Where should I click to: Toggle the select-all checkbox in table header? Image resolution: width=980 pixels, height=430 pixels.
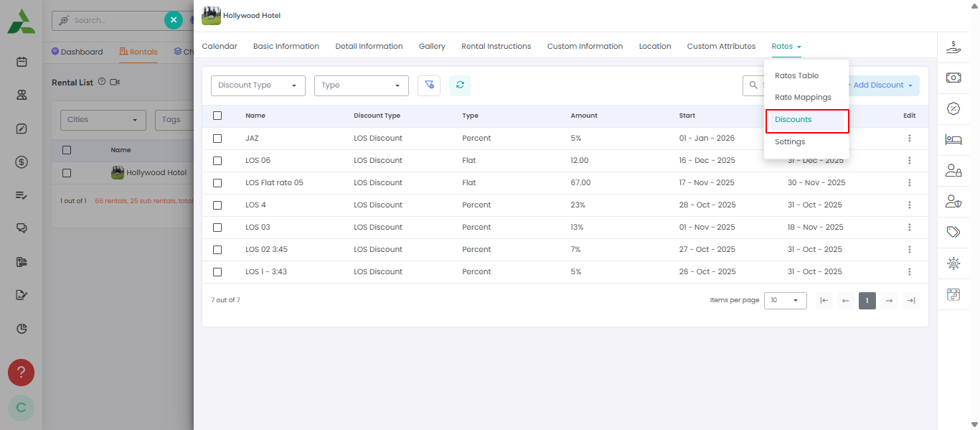click(217, 116)
